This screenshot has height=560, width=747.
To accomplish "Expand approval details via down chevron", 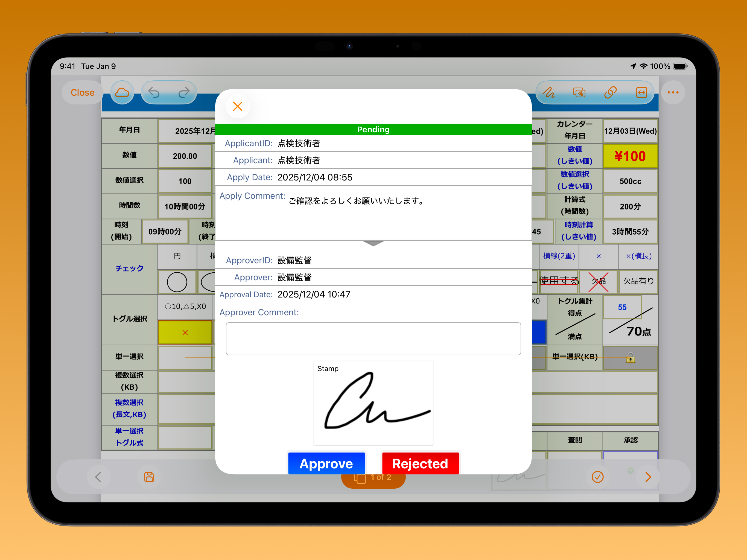I will (373, 244).
